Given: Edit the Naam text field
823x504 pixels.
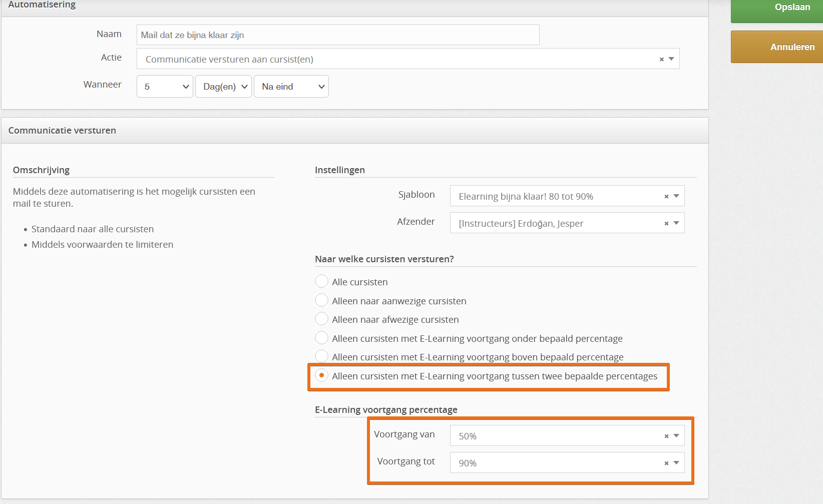Looking at the screenshot, I should point(338,35).
